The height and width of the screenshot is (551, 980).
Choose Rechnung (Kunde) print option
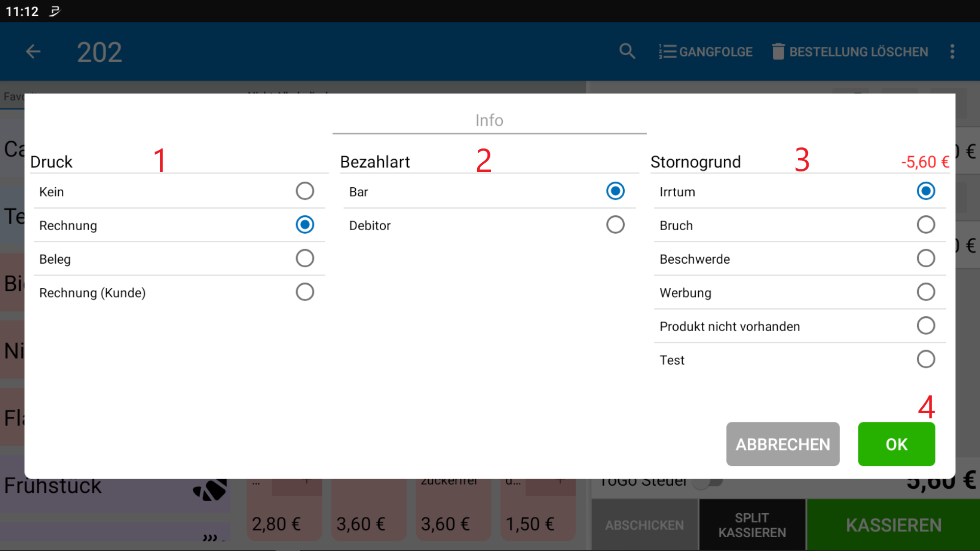pos(305,292)
